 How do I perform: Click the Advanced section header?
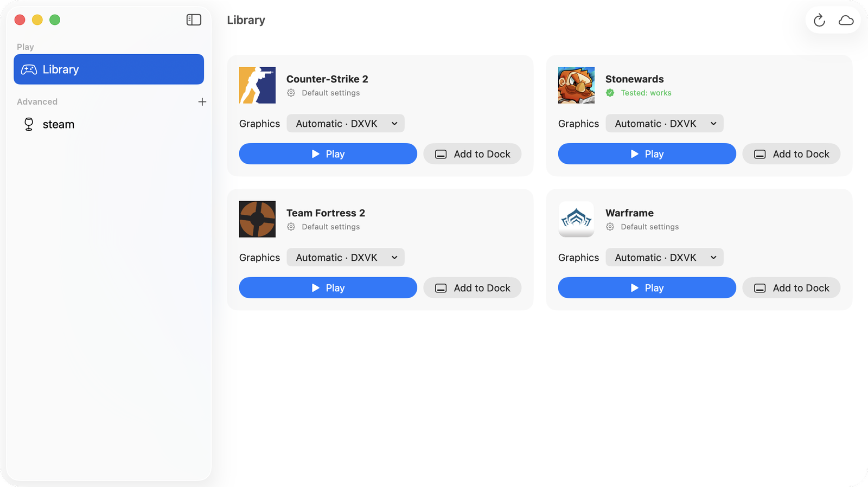pos(37,102)
